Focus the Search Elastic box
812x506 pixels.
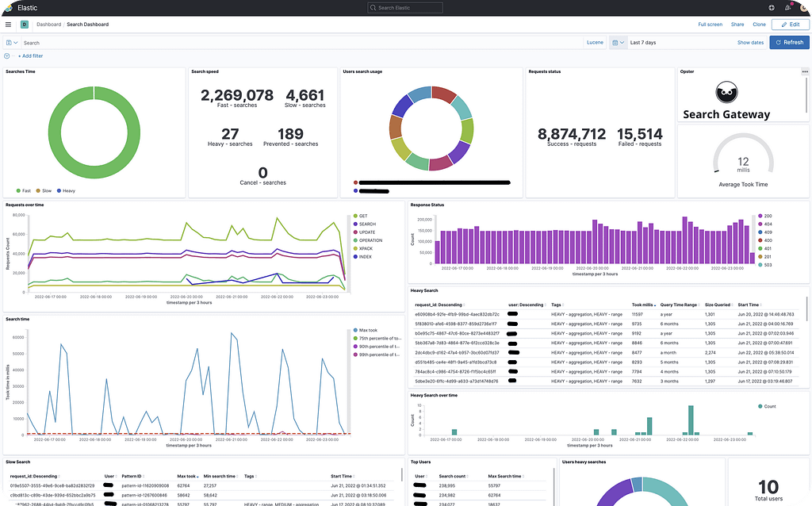(405, 8)
